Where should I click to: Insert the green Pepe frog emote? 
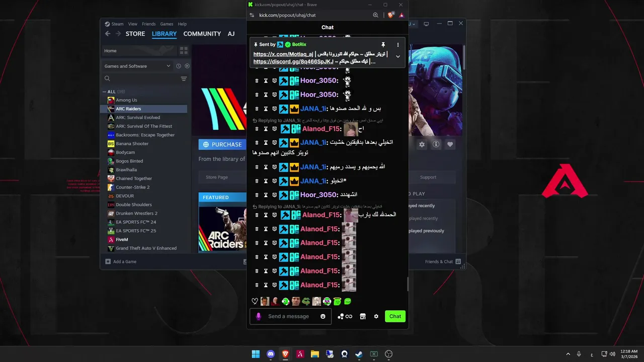[x=306, y=301]
